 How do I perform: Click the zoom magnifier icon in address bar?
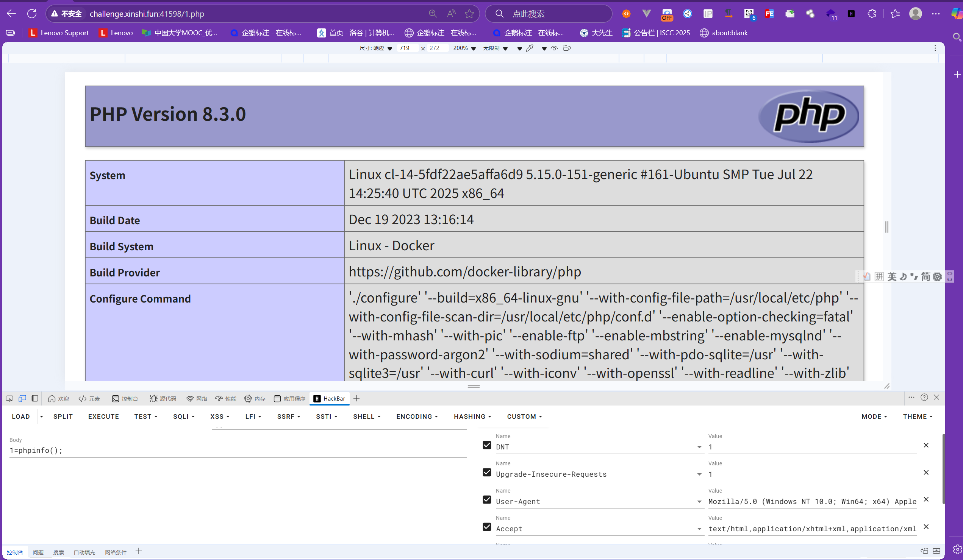click(x=433, y=14)
